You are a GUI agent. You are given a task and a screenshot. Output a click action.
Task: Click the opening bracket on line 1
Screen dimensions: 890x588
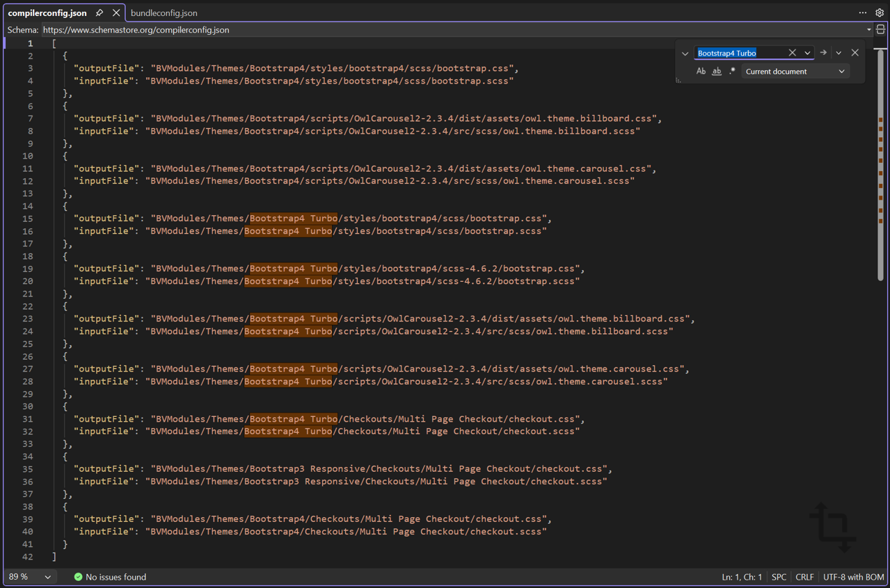[54, 43]
